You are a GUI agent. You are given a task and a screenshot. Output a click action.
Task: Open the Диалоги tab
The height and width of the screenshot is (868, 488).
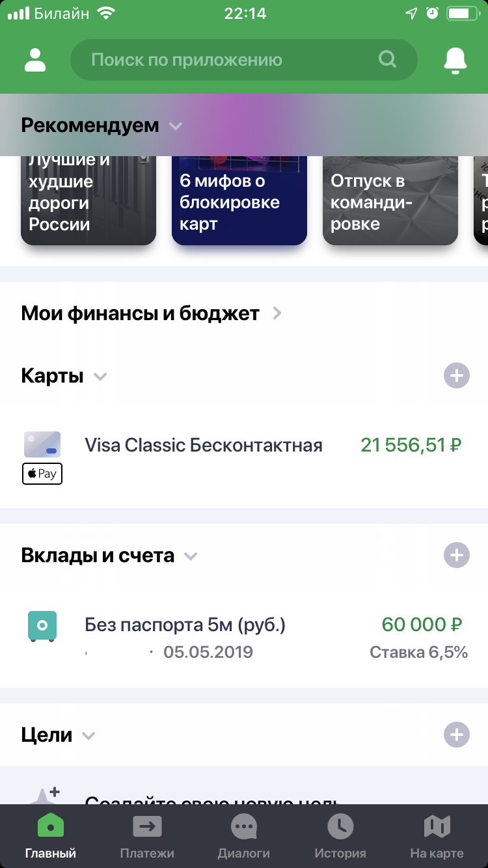click(244, 837)
